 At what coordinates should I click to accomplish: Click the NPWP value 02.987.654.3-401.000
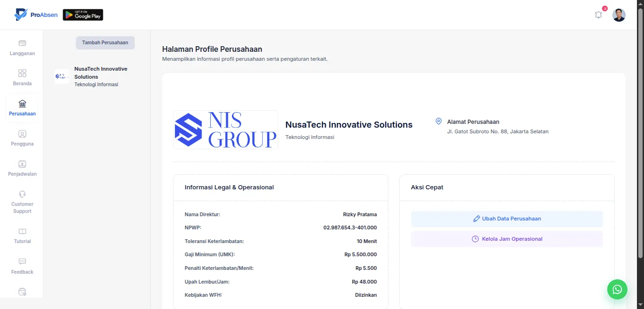click(x=350, y=228)
